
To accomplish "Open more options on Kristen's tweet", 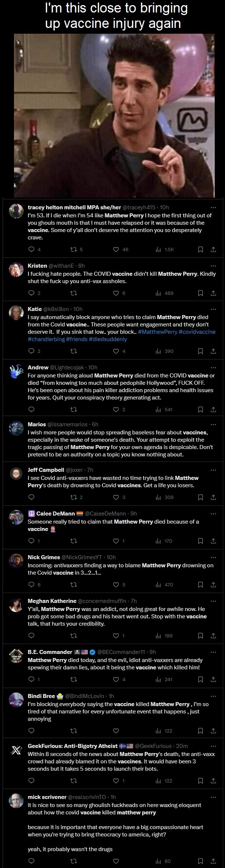I will (x=213, y=265).
